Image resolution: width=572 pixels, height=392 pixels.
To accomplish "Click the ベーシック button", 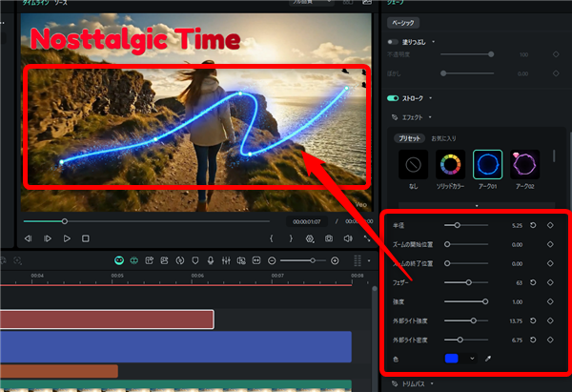I will coord(402,21).
